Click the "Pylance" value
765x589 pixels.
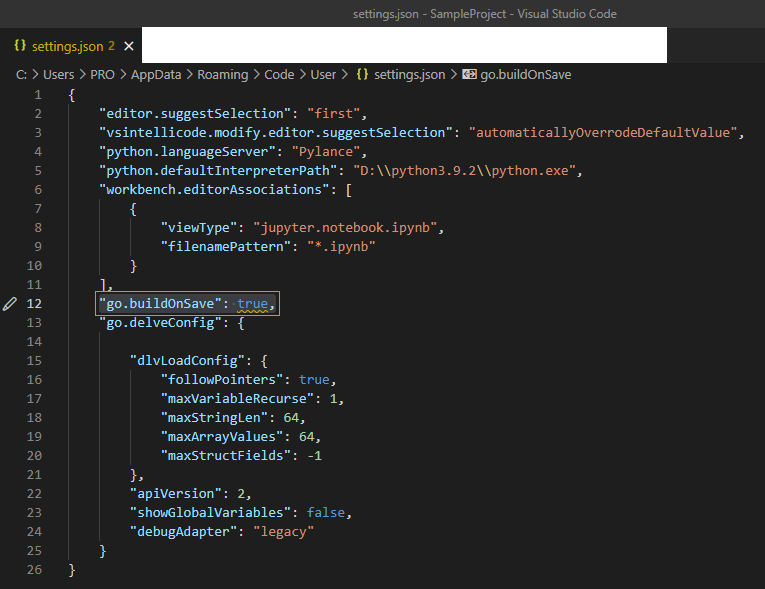[x=326, y=151]
